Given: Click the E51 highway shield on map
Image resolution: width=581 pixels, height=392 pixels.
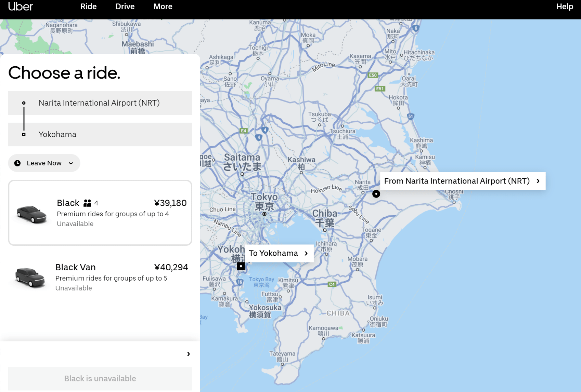Looking at the screenshot, I should click(x=380, y=89).
